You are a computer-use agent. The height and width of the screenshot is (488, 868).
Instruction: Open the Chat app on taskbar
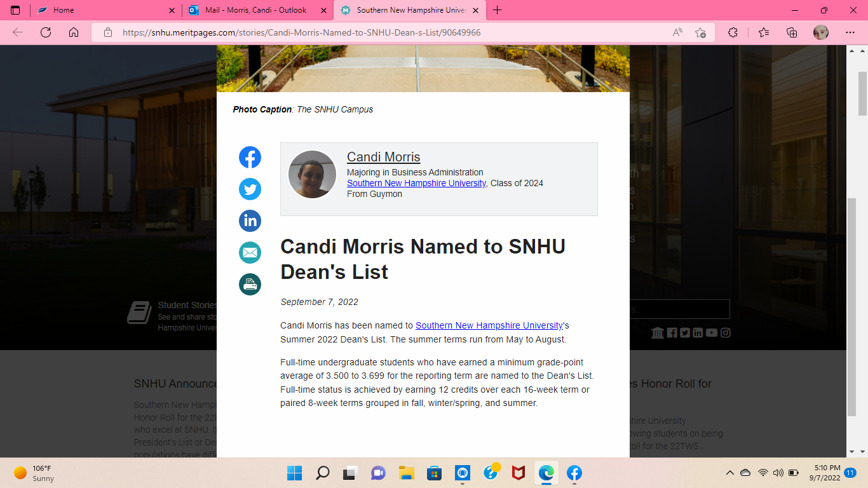coord(379,473)
